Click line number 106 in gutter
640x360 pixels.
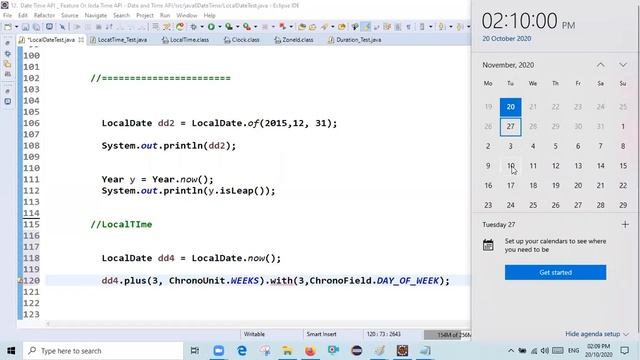(x=31, y=123)
